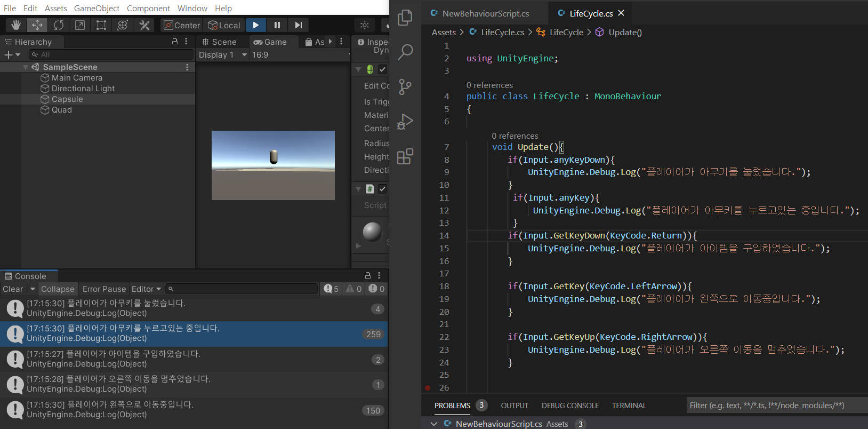Open VS Code Extensions view
Viewport: 868px width, 429px height.
pyautogui.click(x=405, y=156)
